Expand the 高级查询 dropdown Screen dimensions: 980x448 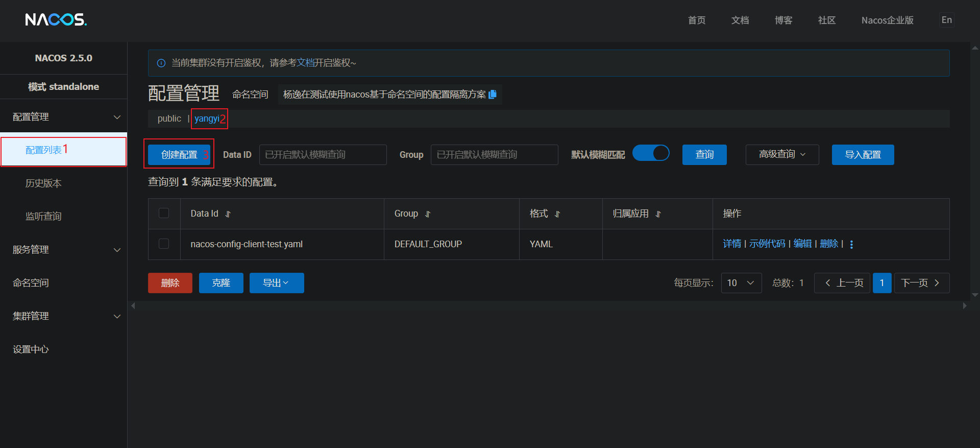pyautogui.click(x=782, y=155)
